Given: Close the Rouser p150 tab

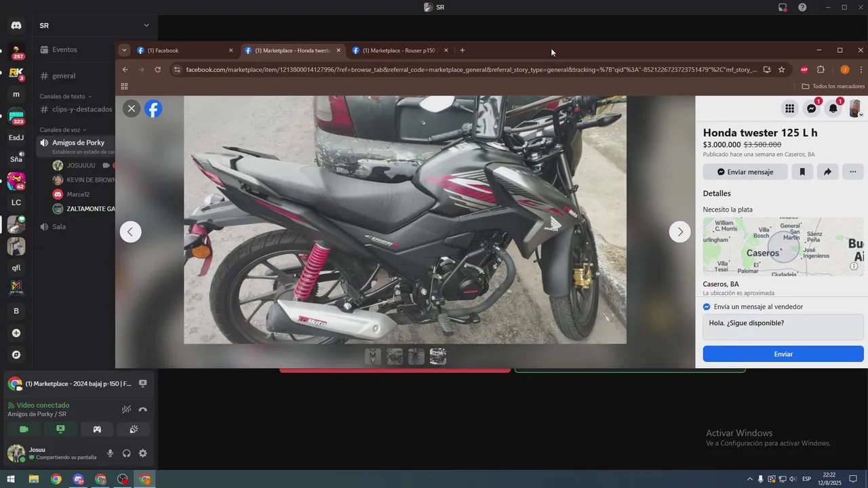Looking at the screenshot, I should (446, 50).
